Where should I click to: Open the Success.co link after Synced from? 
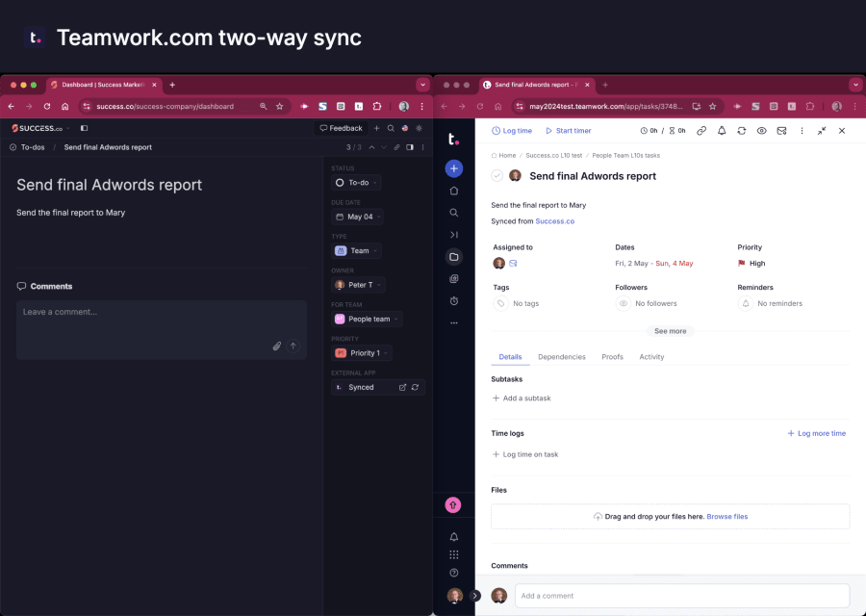pos(554,221)
